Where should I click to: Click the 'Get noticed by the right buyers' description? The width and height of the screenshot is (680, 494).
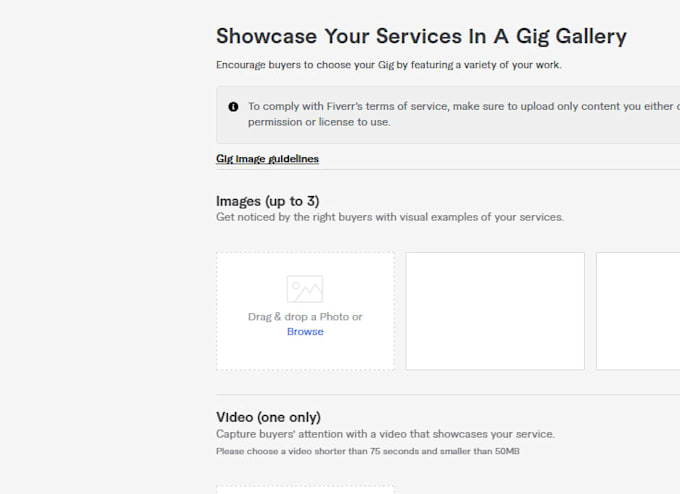[390, 217]
